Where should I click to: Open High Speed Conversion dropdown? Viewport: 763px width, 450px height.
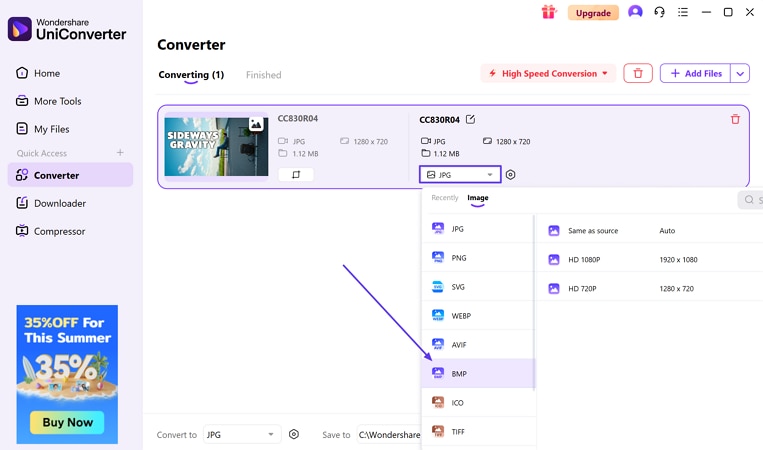(548, 73)
